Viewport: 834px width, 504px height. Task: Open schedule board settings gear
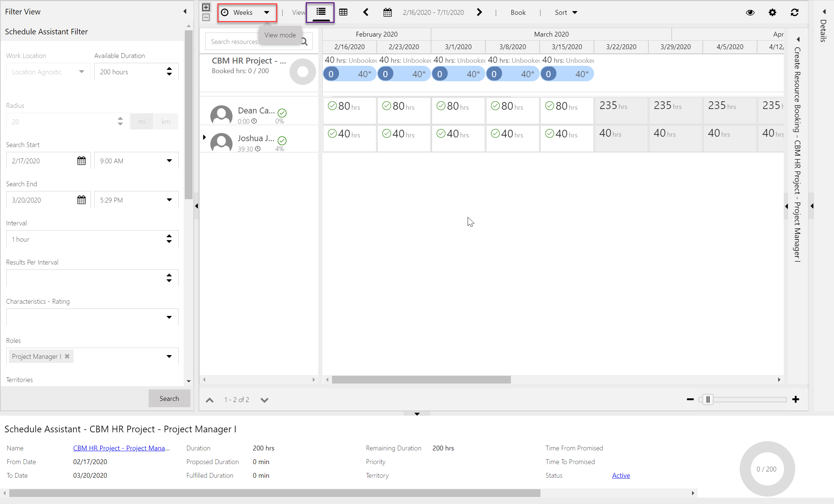(772, 13)
